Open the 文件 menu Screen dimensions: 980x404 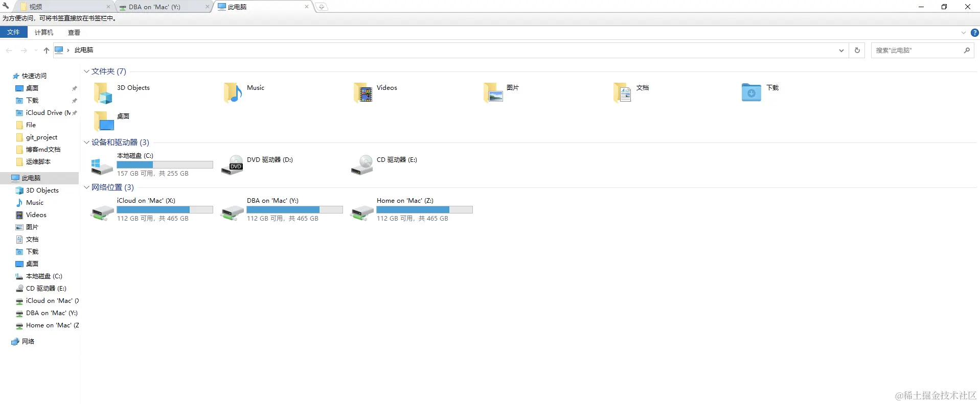(13, 32)
